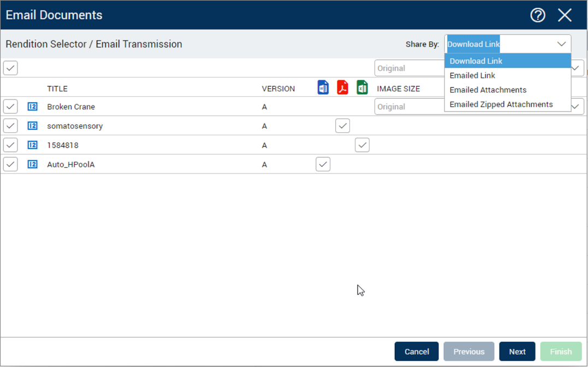
Task: Select Emailed Link from the list
Action: pyautogui.click(x=472, y=75)
